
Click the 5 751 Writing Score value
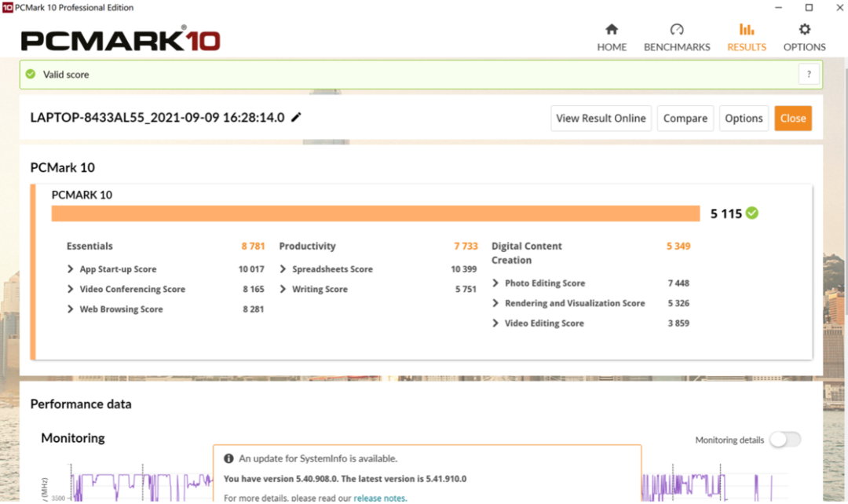pyautogui.click(x=466, y=289)
